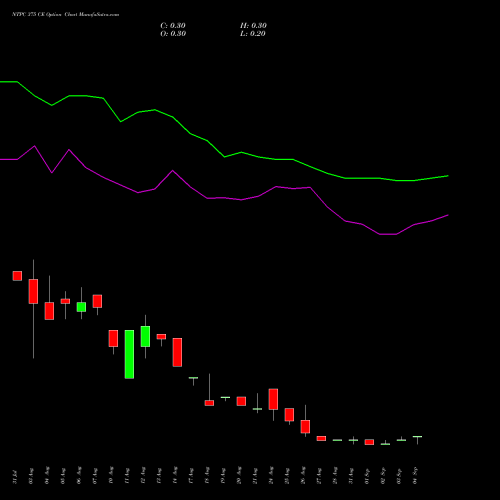
Task: Click the red candle on 14 Aug
Action: tap(177, 352)
